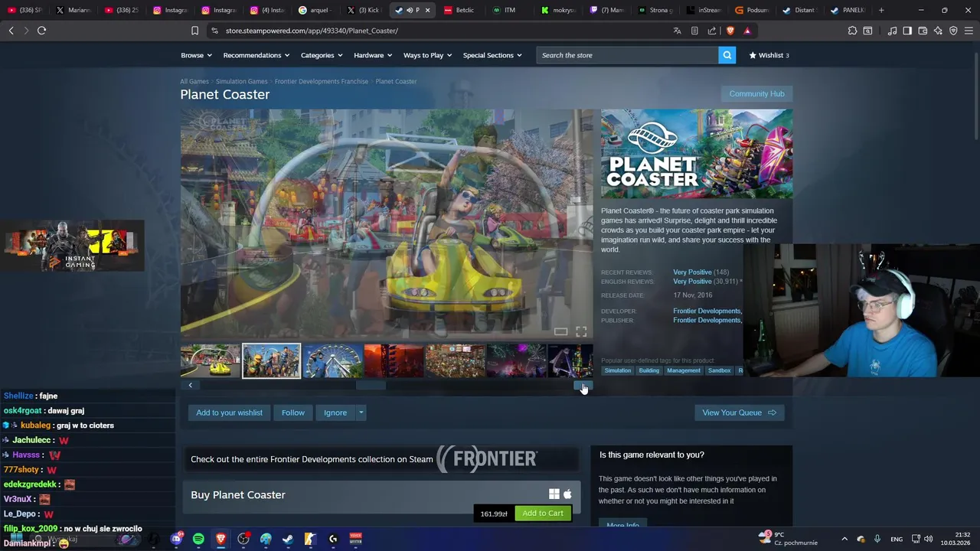Switch to the Distant browser tab
This screenshot has width=980, height=551.
799,10
